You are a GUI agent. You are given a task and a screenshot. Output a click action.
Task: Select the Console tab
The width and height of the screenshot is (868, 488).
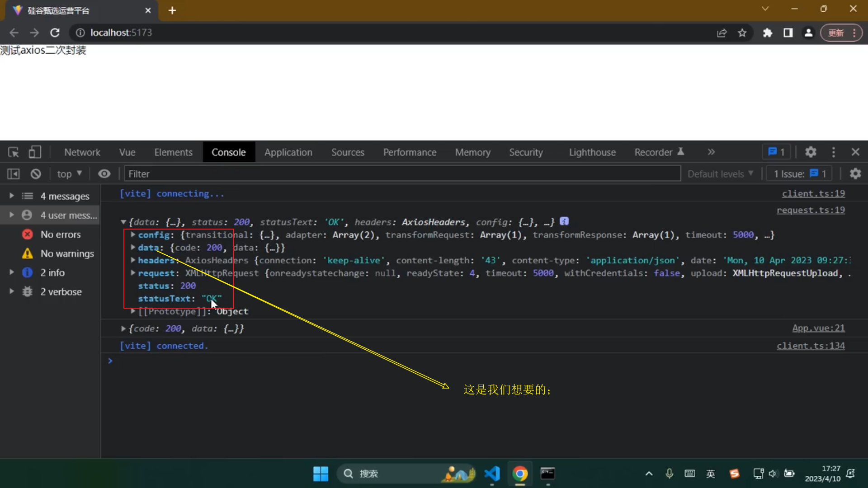tap(229, 152)
